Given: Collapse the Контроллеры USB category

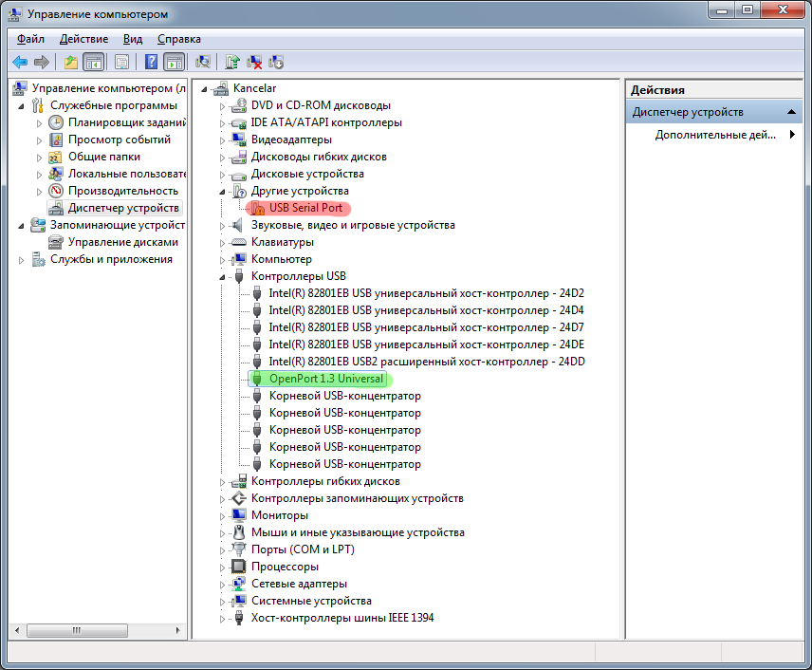Looking at the screenshot, I should [223, 276].
